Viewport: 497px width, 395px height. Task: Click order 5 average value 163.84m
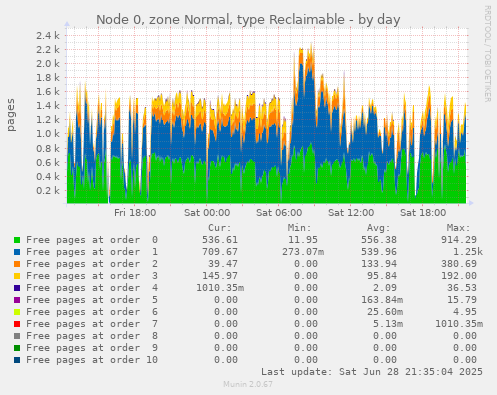(382, 300)
